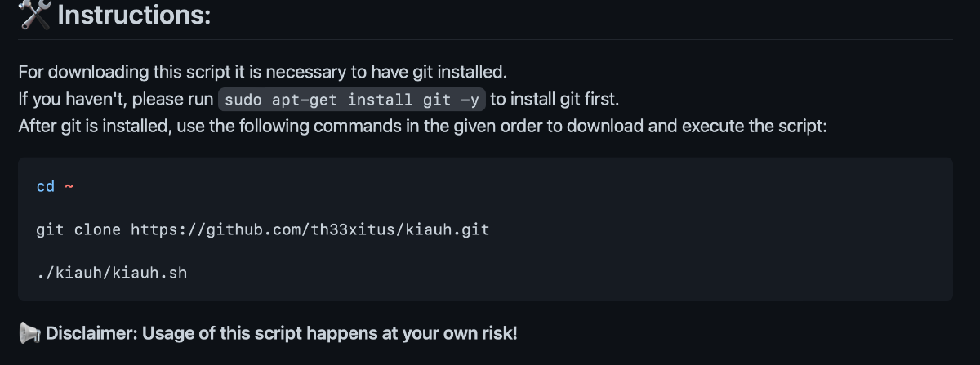This screenshot has height=365, width=980.
Task: Open the github.com/th33xitus/kiauh.git URL
Action: tap(310, 229)
